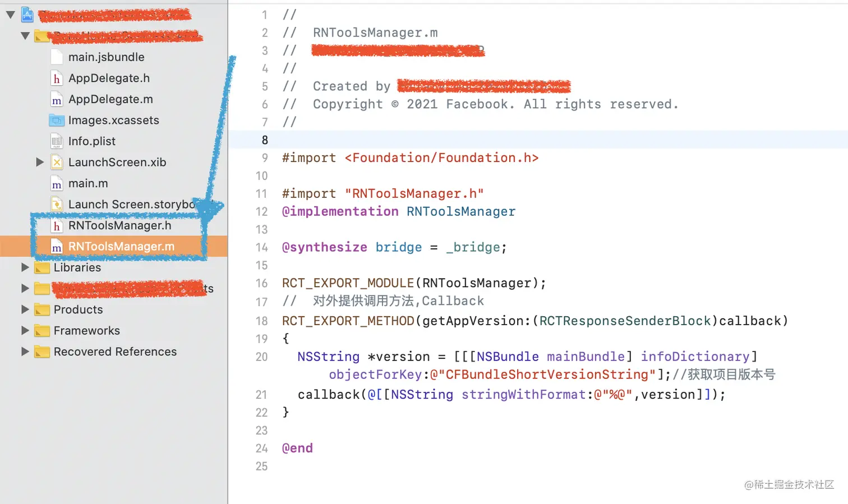Viewport: 848px width, 504px height.
Task: Click the "RNToolsManager.h" import string
Action: click(414, 194)
